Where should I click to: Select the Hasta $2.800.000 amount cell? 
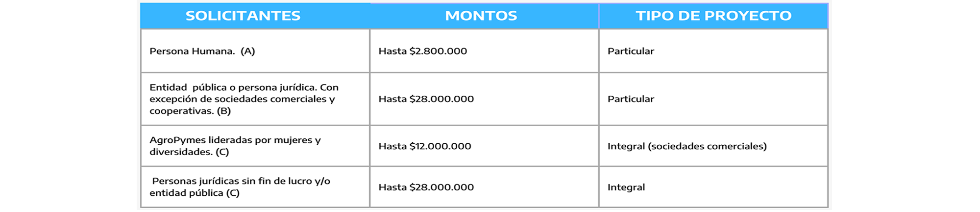pyautogui.click(x=484, y=51)
